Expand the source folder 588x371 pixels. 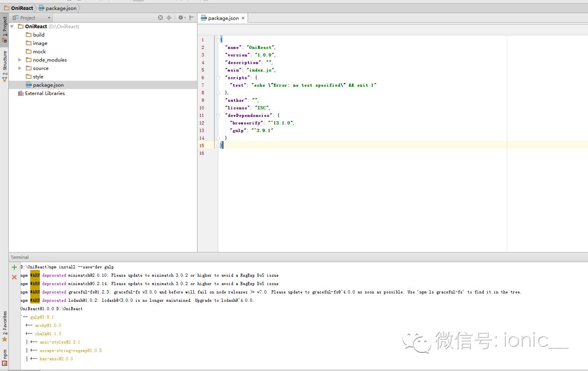[20, 68]
